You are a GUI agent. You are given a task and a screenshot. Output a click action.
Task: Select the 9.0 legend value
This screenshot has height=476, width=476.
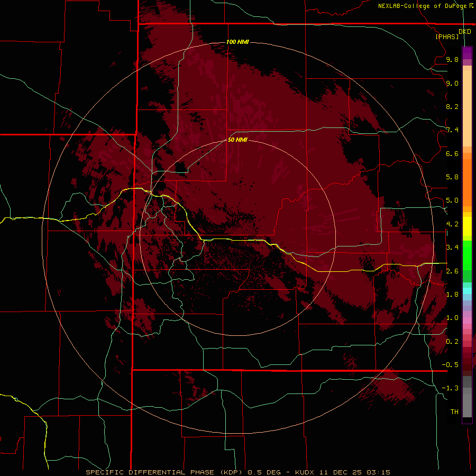tap(452, 83)
